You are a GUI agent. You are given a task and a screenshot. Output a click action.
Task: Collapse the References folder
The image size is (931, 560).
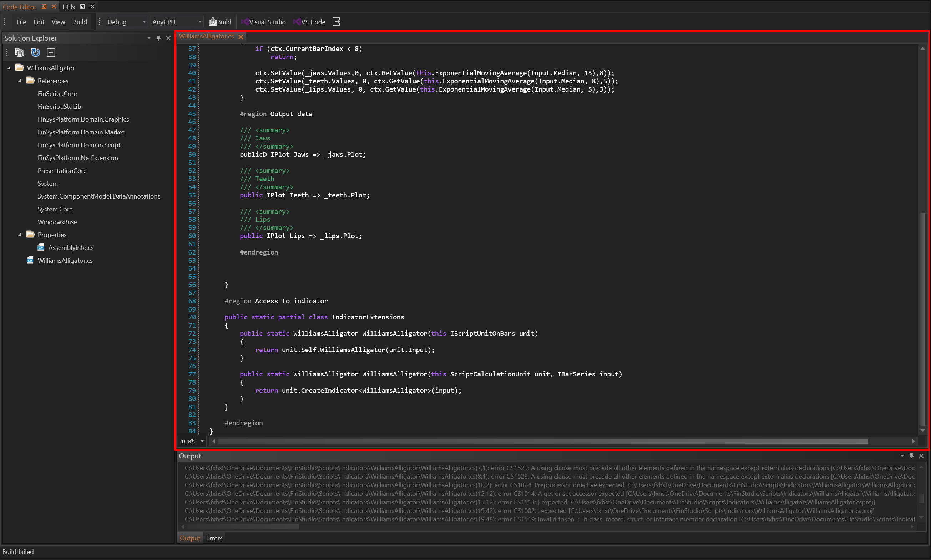(20, 81)
